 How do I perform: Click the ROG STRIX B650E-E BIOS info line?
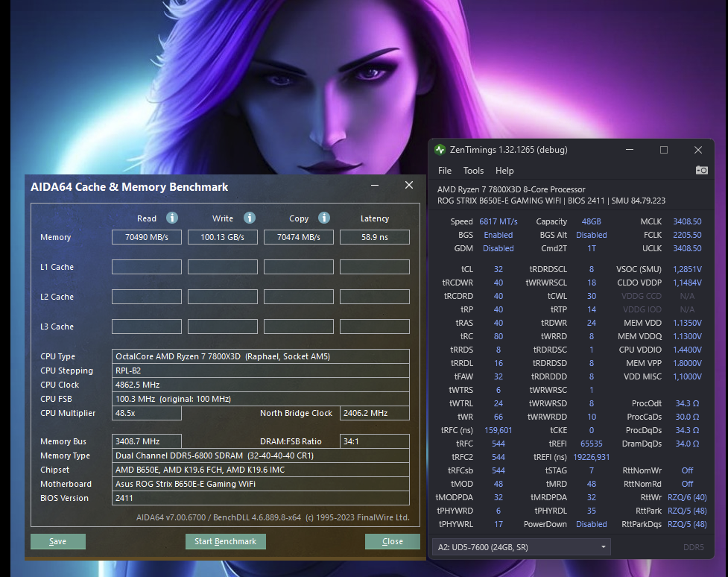[x=551, y=201]
